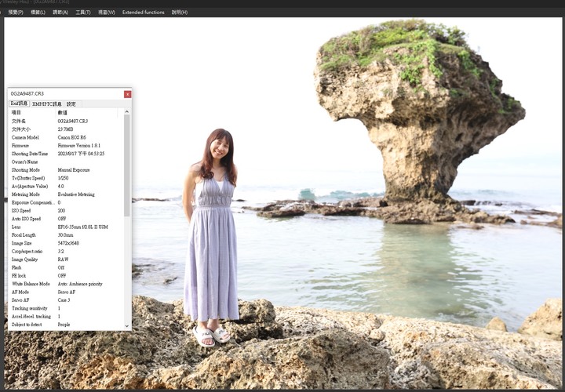This screenshot has height=392, width=565.
Task: Select the Lens row label
Action: pyautogui.click(x=16, y=227)
